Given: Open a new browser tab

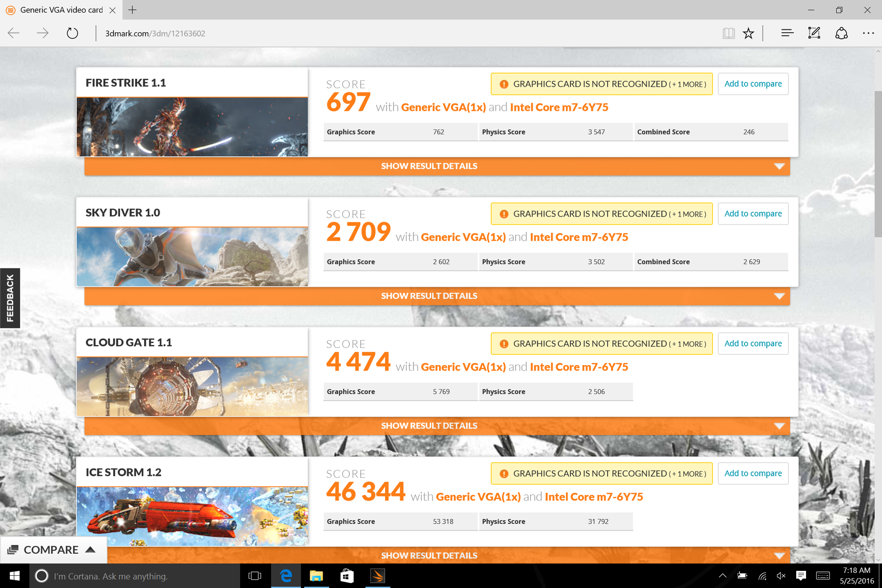Looking at the screenshot, I should (x=132, y=10).
